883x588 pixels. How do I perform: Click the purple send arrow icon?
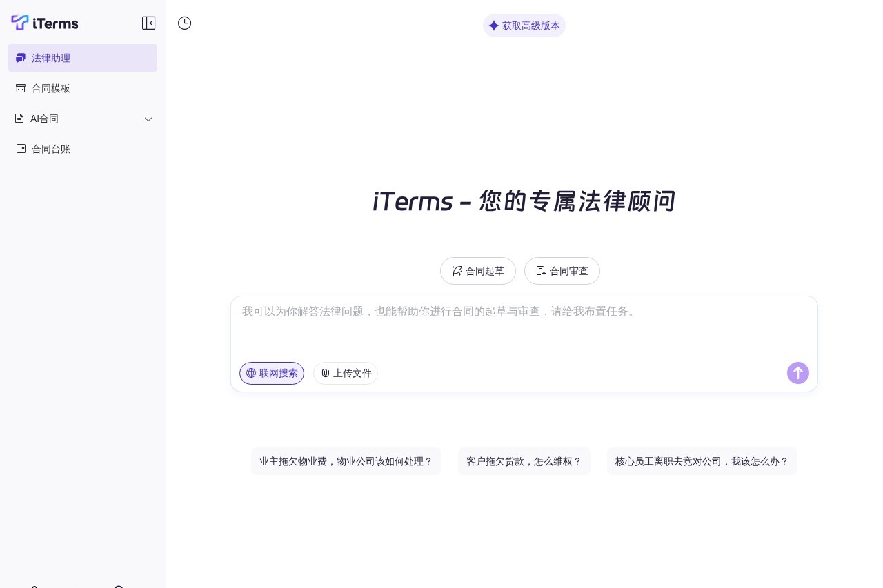point(797,373)
